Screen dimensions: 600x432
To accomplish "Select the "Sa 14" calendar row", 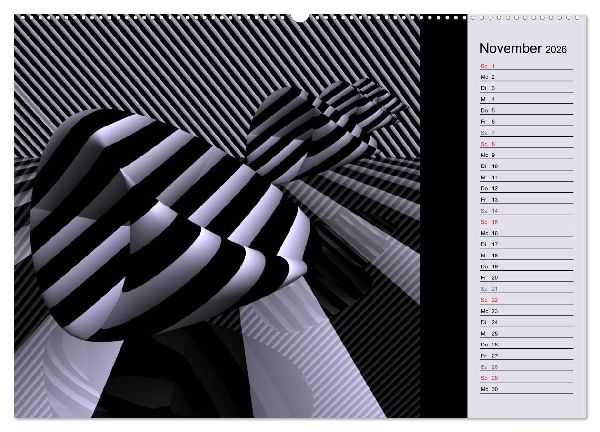I will [x=527, y=210].
